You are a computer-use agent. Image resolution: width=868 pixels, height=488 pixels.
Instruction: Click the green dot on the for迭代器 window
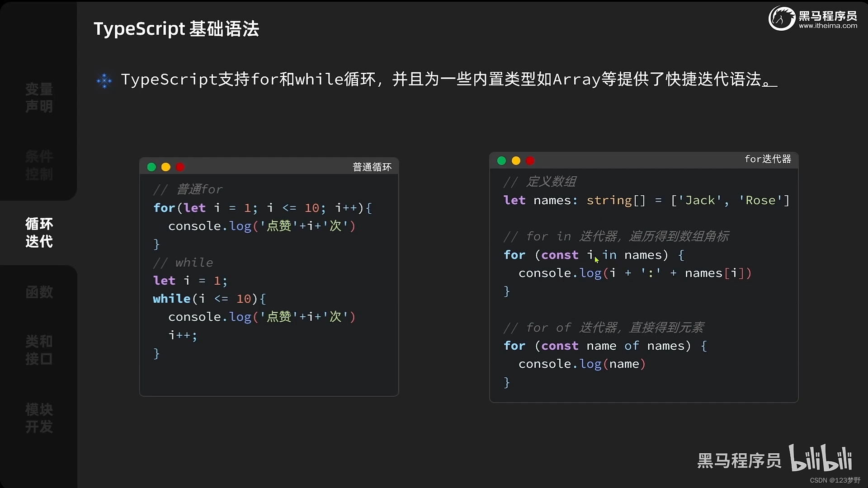(x=501, y=160)
